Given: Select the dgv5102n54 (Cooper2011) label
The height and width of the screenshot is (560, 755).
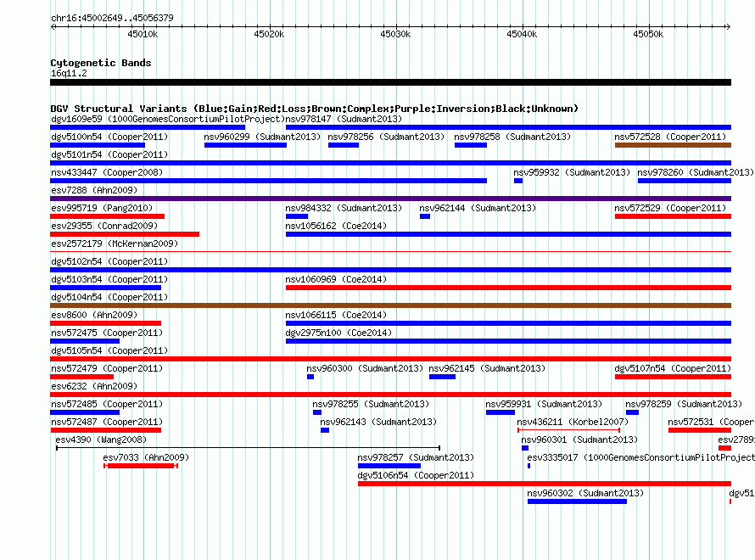Looking at the screenshot, I should point(109,261).
